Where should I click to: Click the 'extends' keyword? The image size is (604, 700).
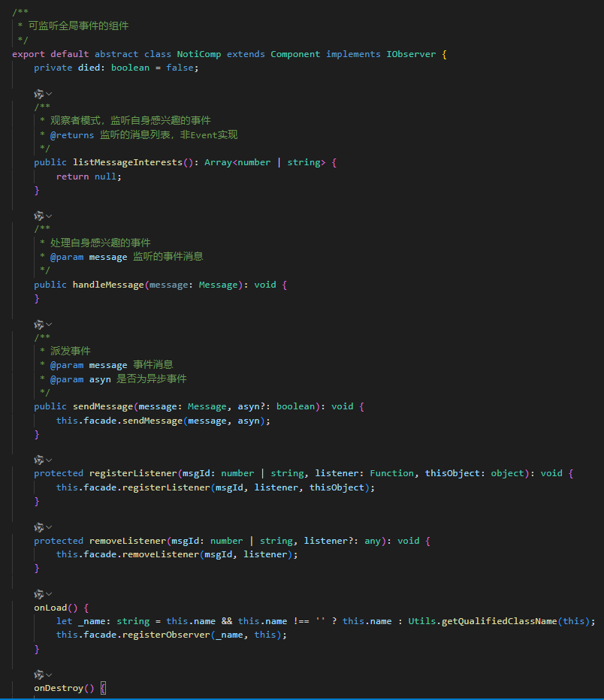pyautogui.click(x=246, y=54)
